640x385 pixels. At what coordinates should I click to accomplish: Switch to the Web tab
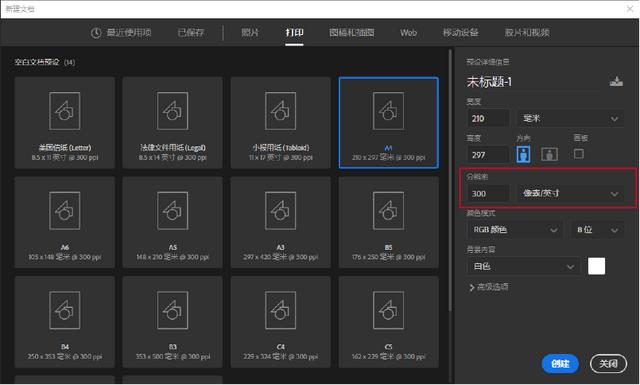click(x=408, y=33)
